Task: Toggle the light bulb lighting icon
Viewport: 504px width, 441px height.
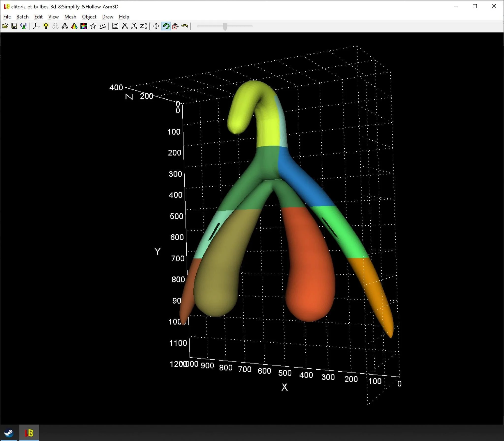Action: 46,26
